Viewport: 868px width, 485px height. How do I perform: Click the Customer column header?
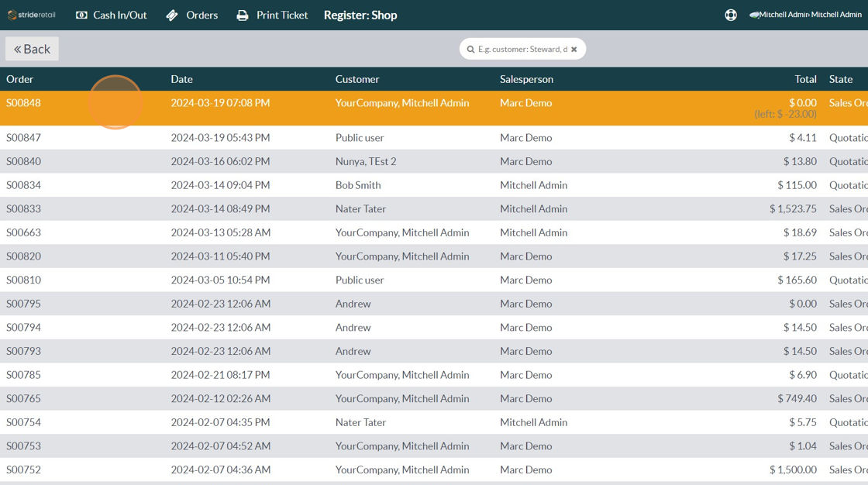[357, 79]
